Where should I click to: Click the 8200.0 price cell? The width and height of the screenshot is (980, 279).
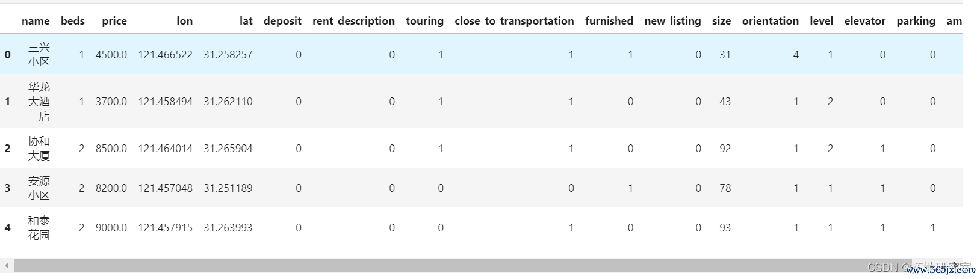[111, 188]
